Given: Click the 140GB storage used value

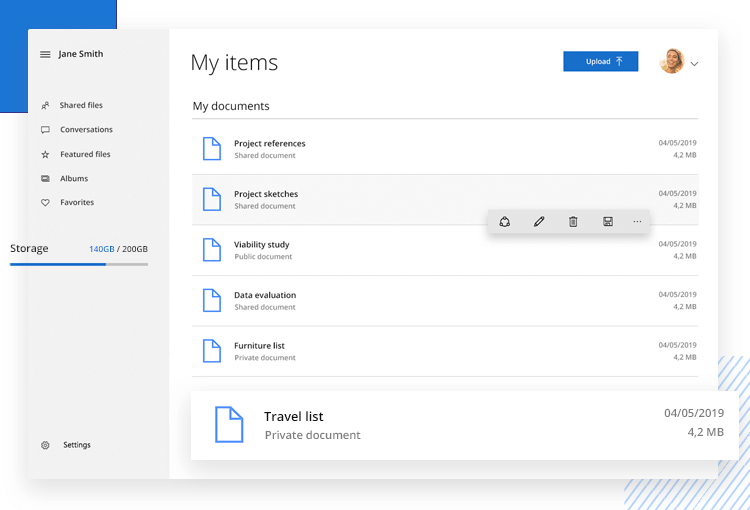Looking at the screenshot, I should pos(102,249).
